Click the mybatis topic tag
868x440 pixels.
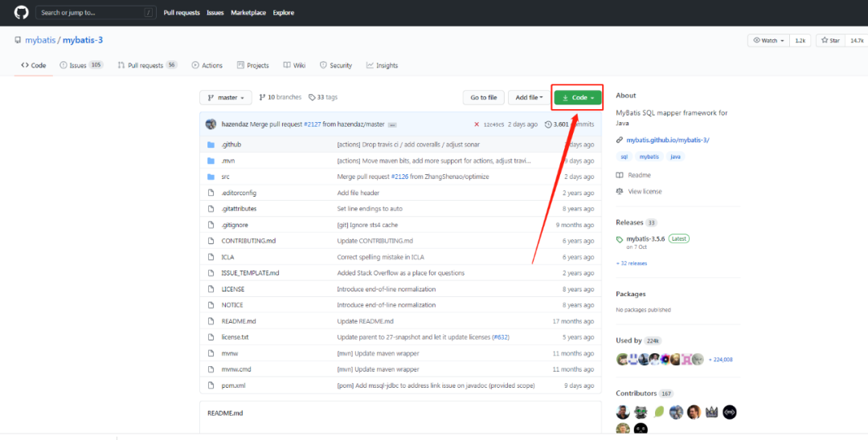pyautogui.click(x=649, y=157)
